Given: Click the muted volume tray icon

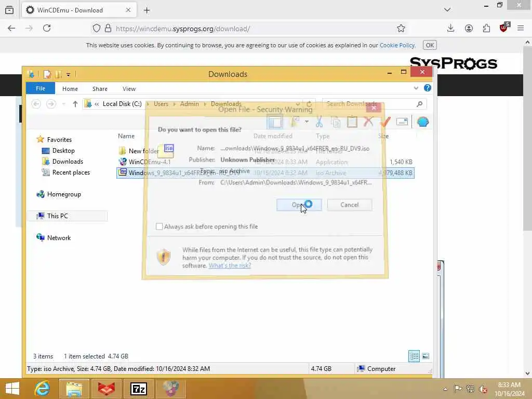Looking at the screenshot, I should click(483, 389).
